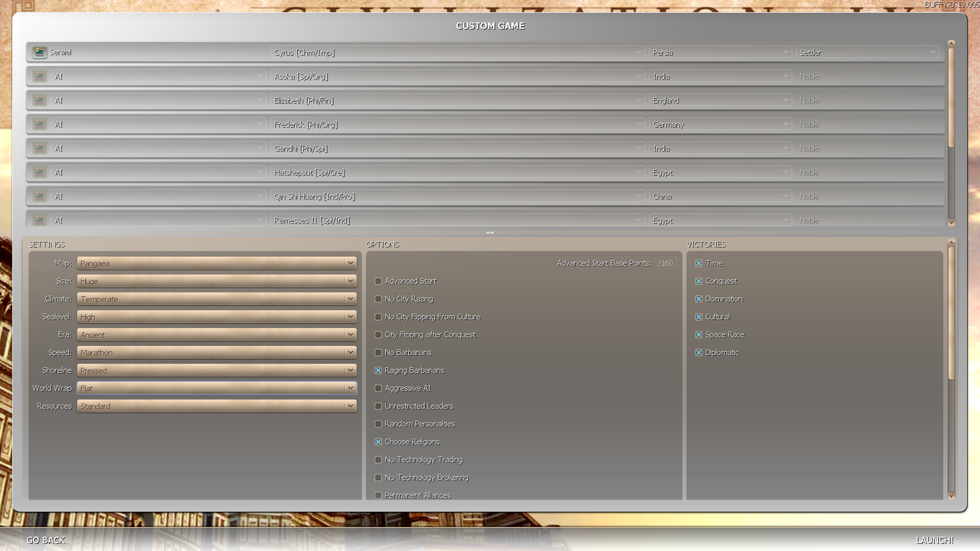Click the flag icon in Sereel's player row

[39, 52]
